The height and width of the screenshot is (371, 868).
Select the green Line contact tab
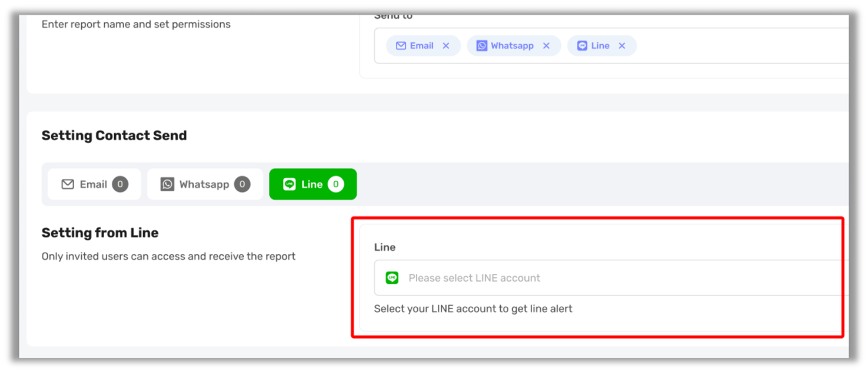tap(312, 184)
